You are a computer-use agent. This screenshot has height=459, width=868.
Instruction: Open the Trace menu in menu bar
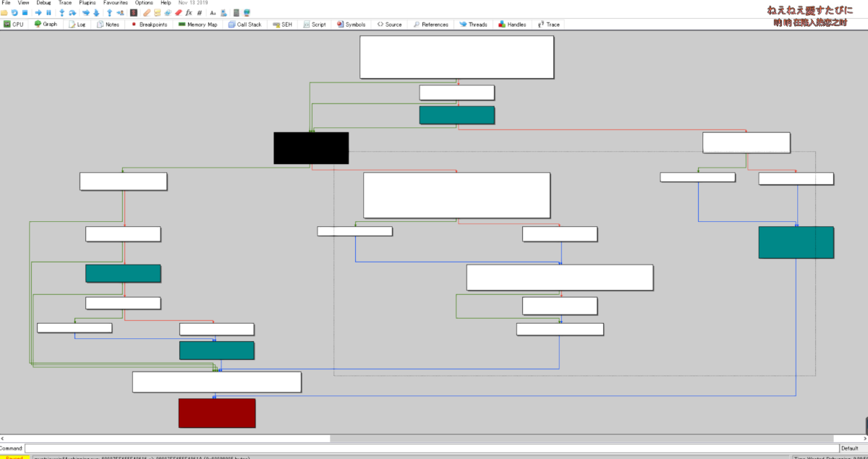pyautogui.click(x=65, y=3)
